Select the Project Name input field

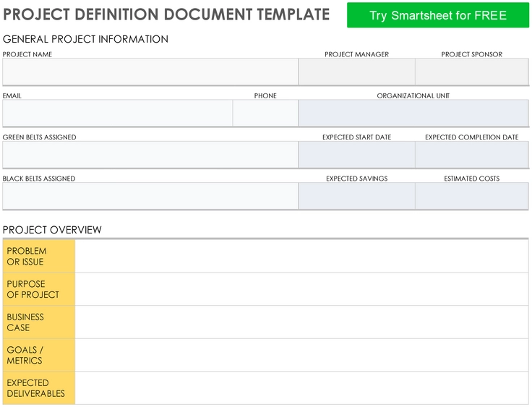(150, 72)
